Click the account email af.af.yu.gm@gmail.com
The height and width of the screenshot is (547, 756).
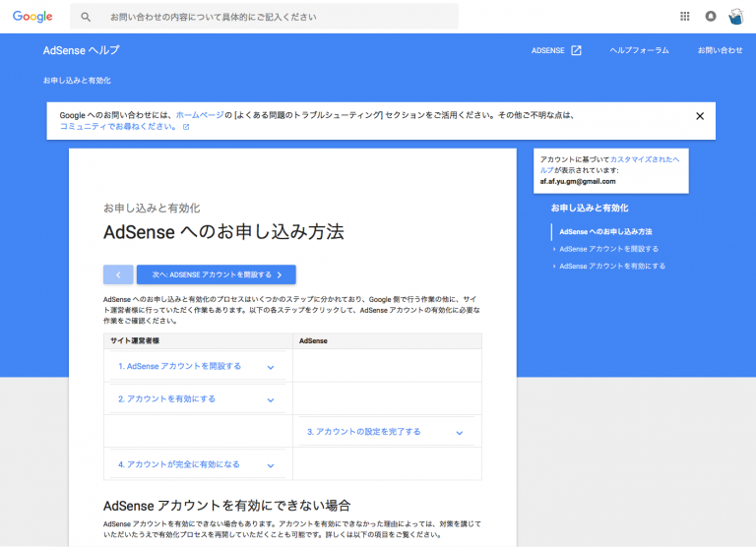pyautogui.click(x=578, y=182)
